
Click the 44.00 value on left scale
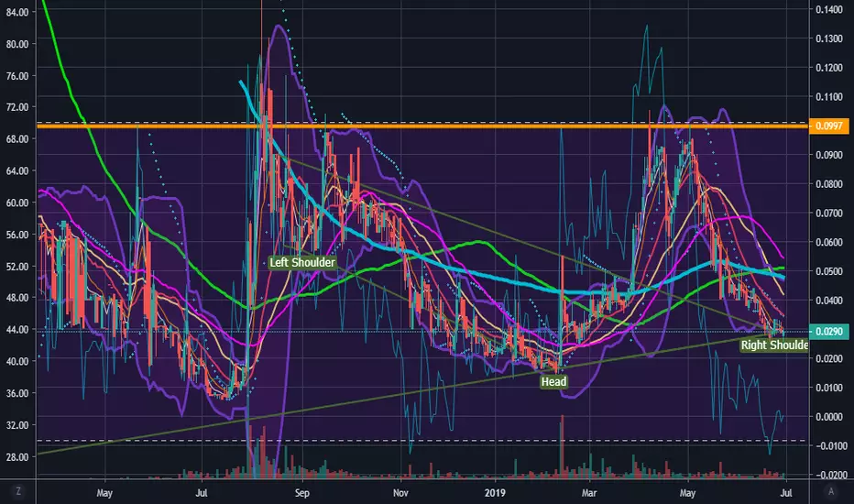tap(16, 329)
